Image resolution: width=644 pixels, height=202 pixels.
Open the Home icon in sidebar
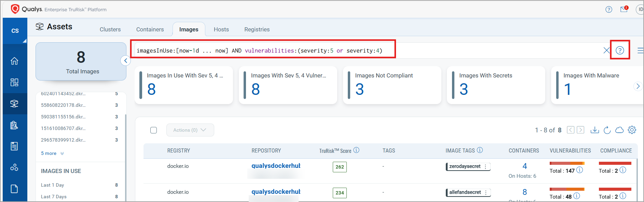14,61
